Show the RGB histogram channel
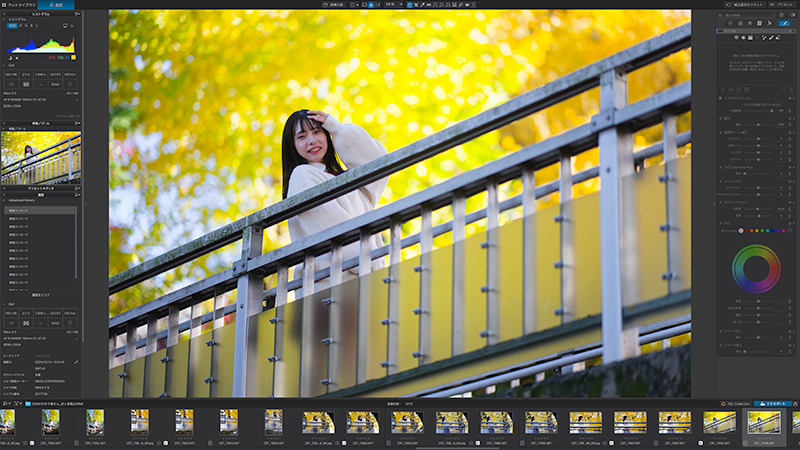 click(12, 25)
